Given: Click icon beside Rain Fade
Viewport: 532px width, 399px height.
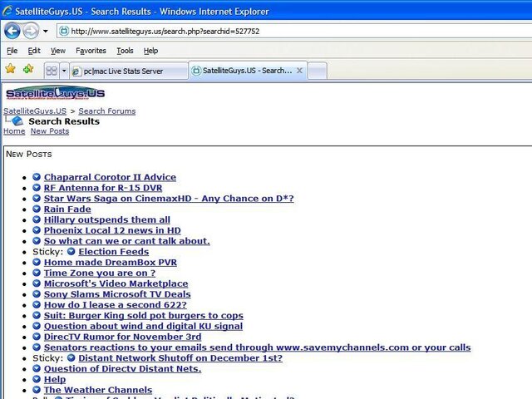Looking at the screenshot, I should pyautogui.click(x=37, y=209).
